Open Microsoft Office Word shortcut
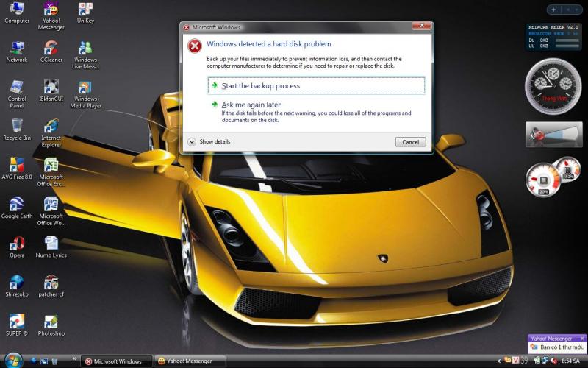Image resolution: width=588 pixels, height=368 pixels. [51, 204]
